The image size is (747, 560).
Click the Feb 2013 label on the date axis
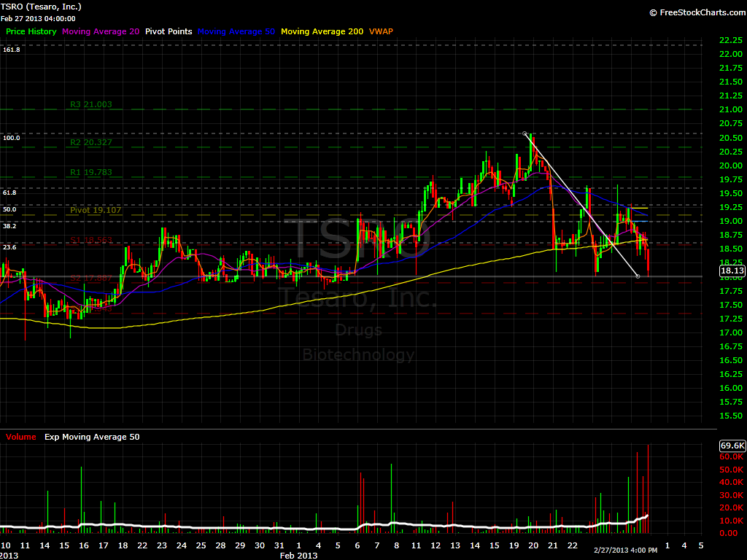tap(299, 555)
